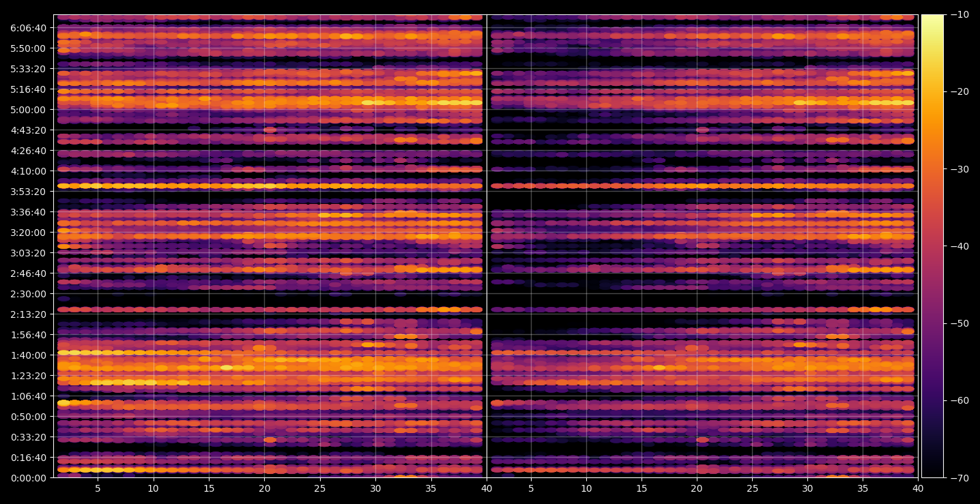Click x-axis label 20 under right heatmap
This screenshot has height=504, width=980.
pos(697,488)
